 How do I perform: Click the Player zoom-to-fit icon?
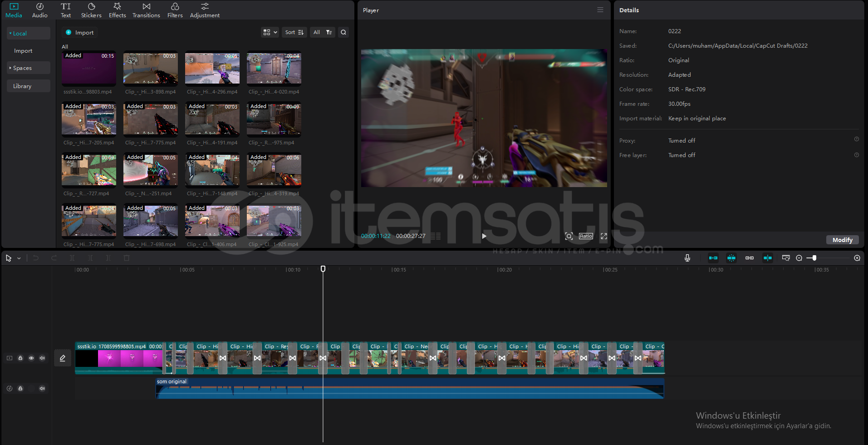569,236
